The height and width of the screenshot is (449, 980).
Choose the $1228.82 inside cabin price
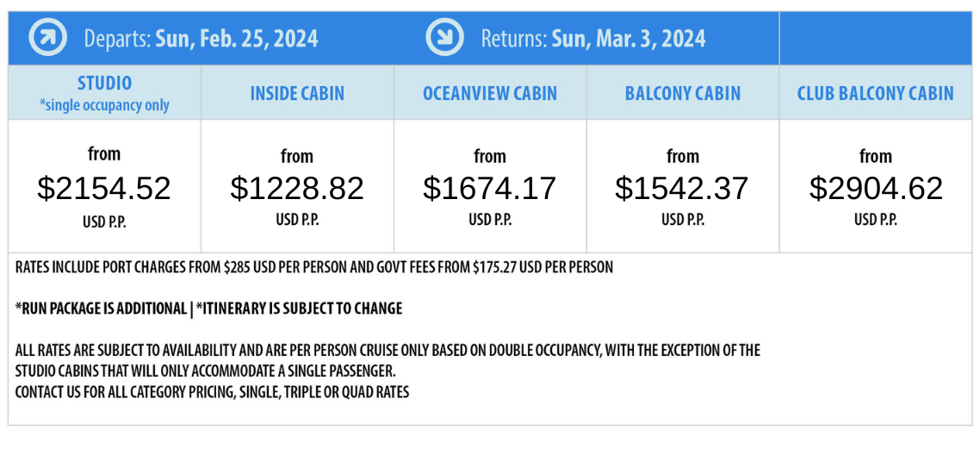point(297,188)
